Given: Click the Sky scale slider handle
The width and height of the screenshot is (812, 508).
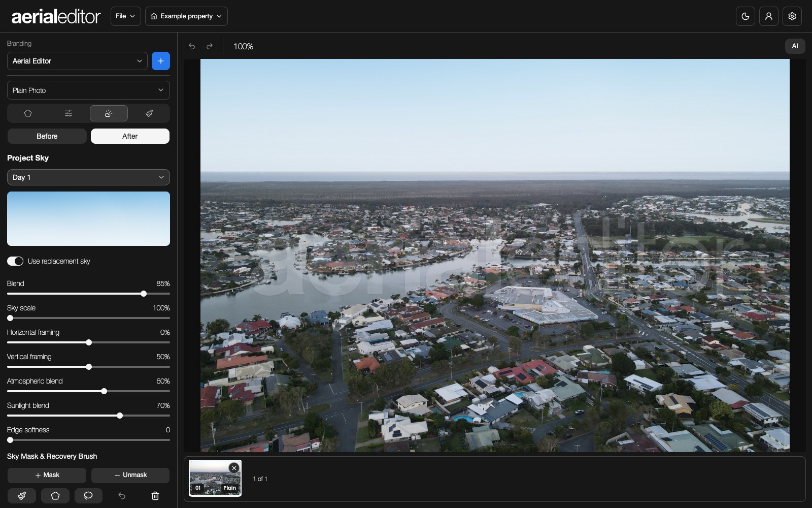Looking at the screenshot, I should (10, 318).
